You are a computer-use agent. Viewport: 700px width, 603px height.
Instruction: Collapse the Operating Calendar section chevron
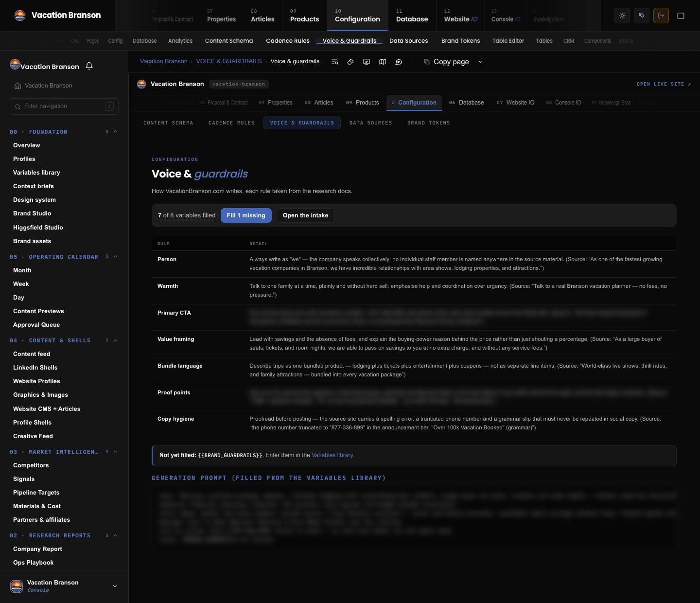pos(115,257)
